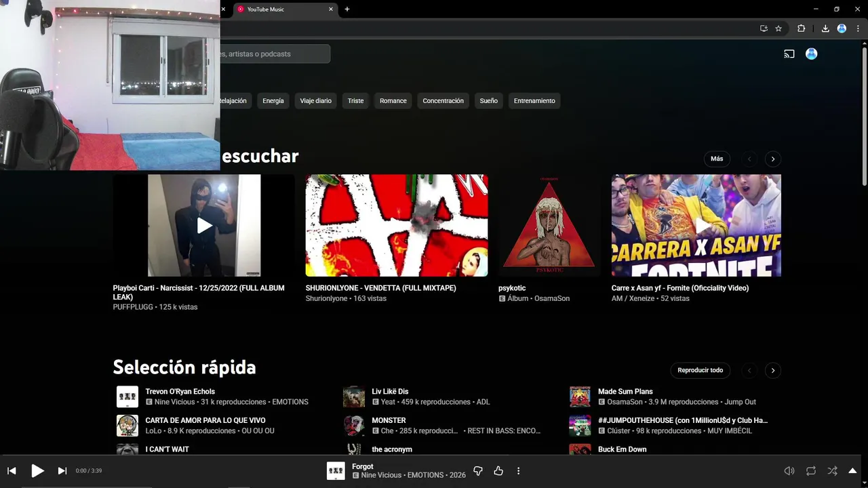The height and width of the screenshot is (488, 868).
Task: Open the cast to device icon
Action: pyautogui.click(x=789, y=54)
